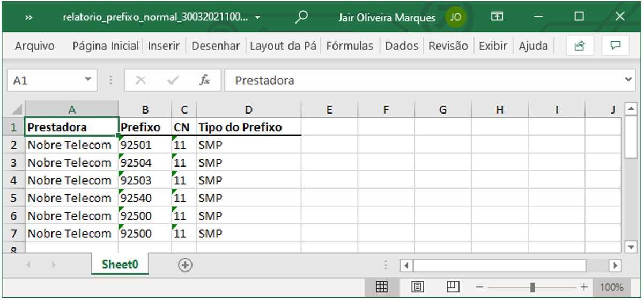
Task: Click the Tipo do Prefixo header cell
Action: 249,127
